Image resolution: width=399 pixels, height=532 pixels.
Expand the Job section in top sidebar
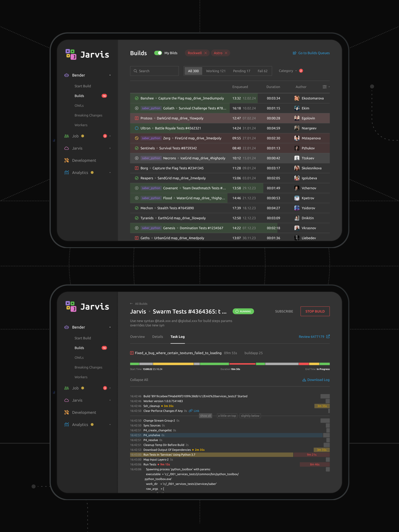[110, 136]
